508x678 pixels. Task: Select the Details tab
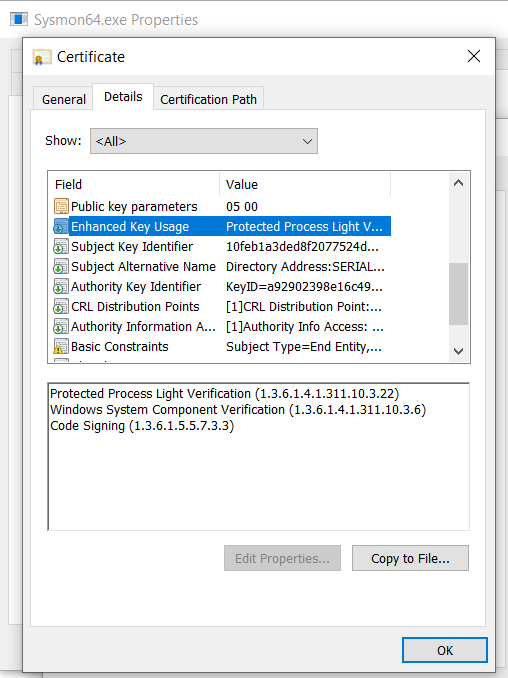(123, 96)
